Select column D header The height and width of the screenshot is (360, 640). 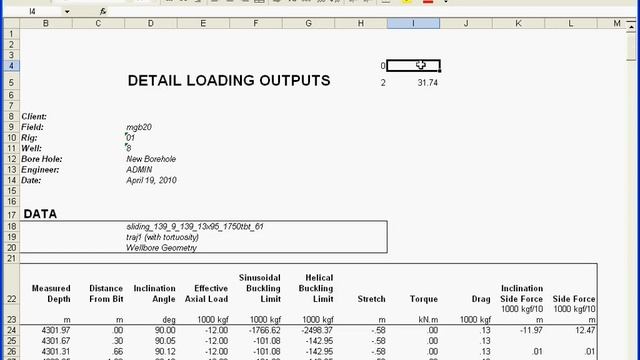151,24
